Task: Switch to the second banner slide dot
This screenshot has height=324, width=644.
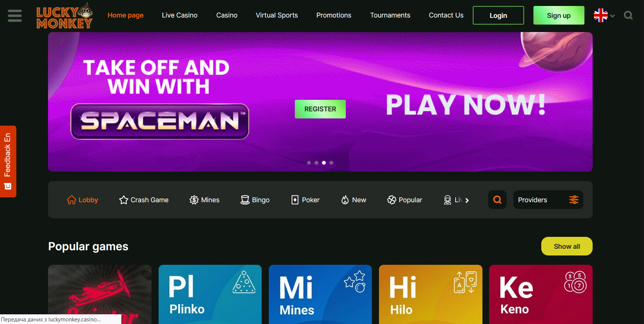Action: click(316, 163)
